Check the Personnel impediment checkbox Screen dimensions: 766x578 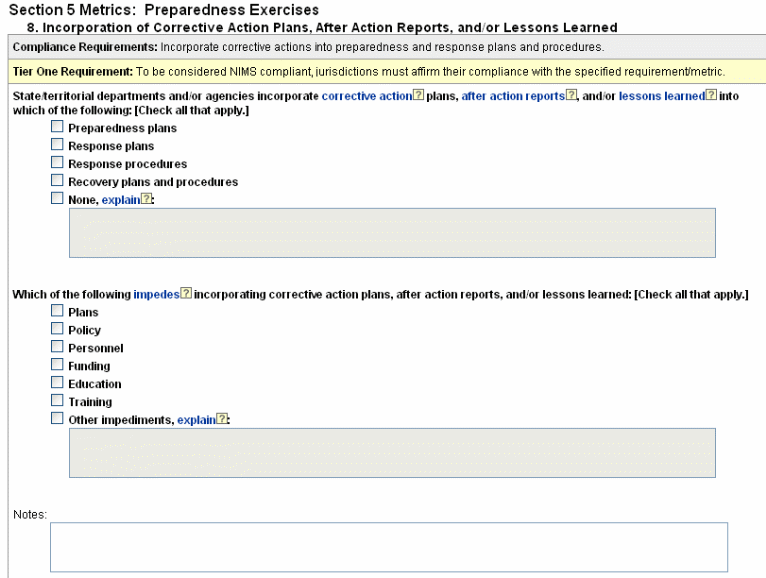57,348
